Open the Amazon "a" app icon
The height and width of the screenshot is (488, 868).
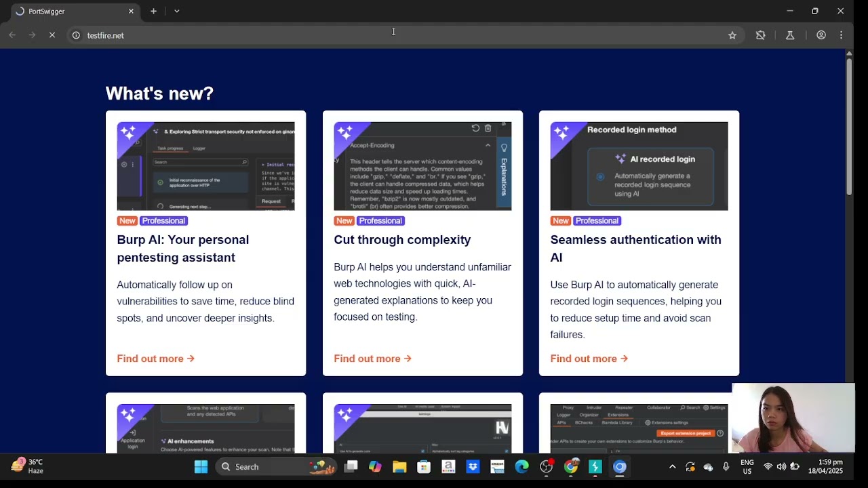[x=448, y=466]
